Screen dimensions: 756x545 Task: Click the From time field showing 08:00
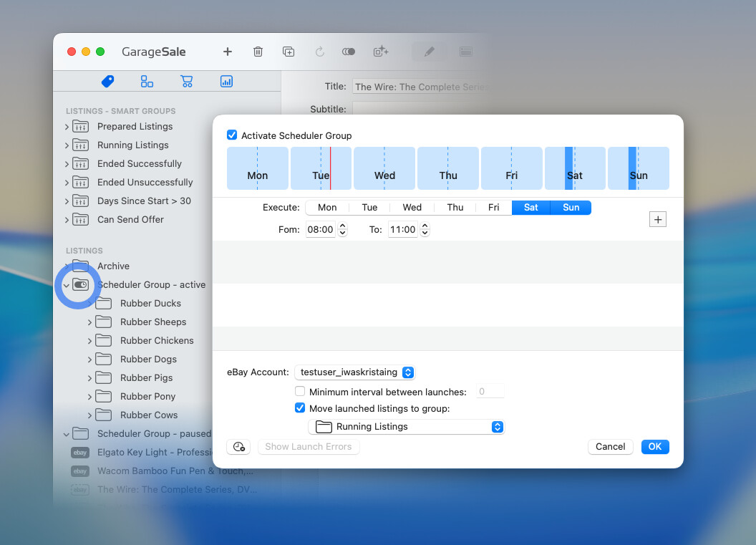click(320, 230)
